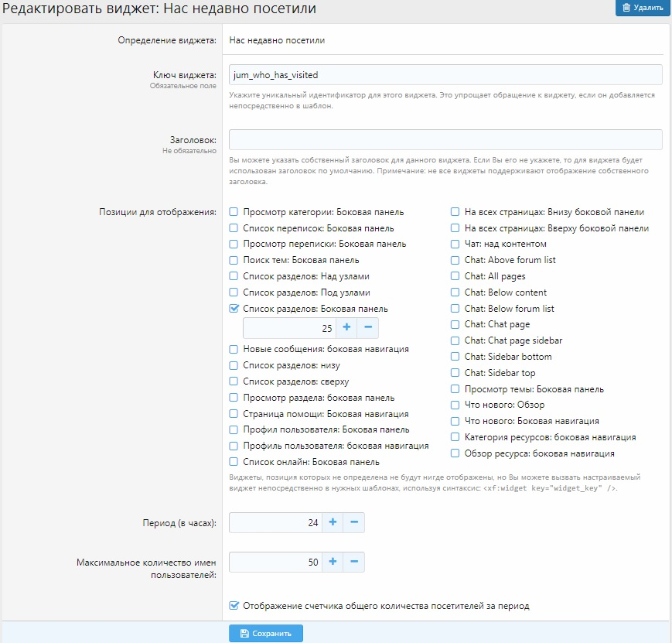Click the Удалить delete button
The image size is (672, 643).
641,9
